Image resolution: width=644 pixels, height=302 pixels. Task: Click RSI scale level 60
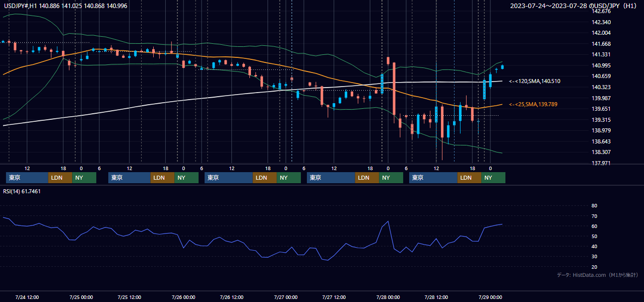(594, 226)
